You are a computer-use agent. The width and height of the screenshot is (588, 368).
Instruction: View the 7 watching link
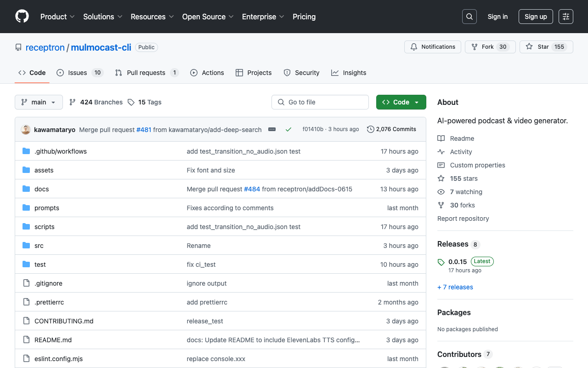[460, 192]
